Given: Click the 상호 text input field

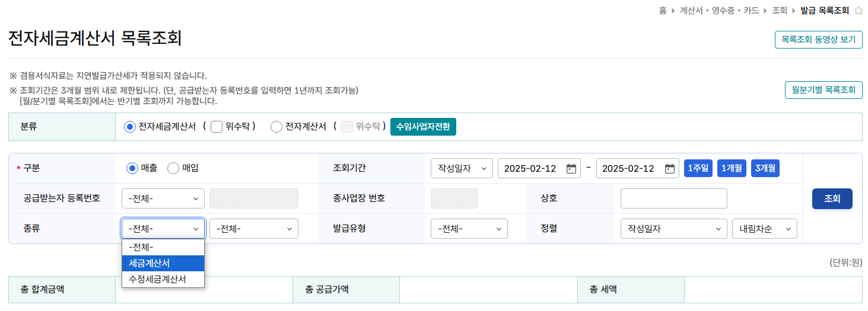Looking at the screenshot, I should point(674,198).
